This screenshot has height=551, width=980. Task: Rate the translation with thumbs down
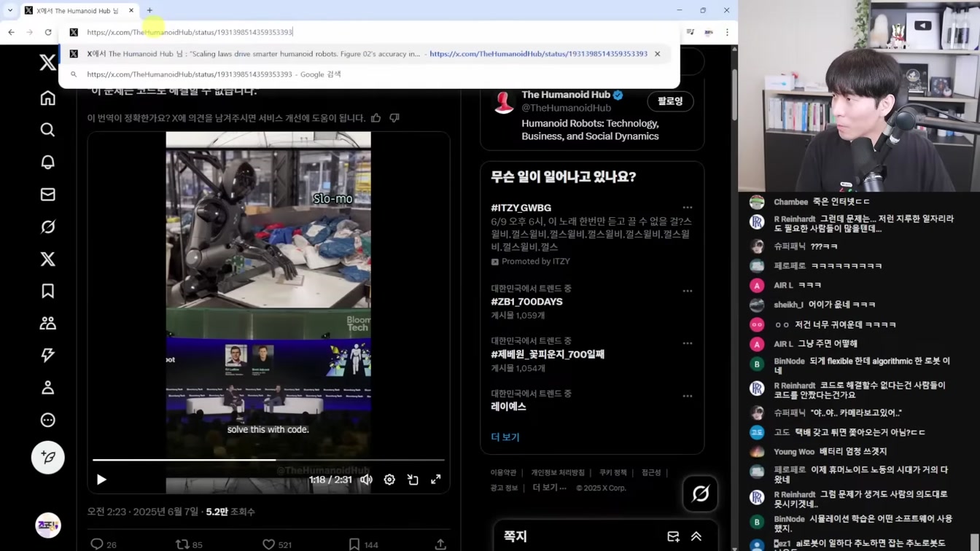tap(394, 117)
